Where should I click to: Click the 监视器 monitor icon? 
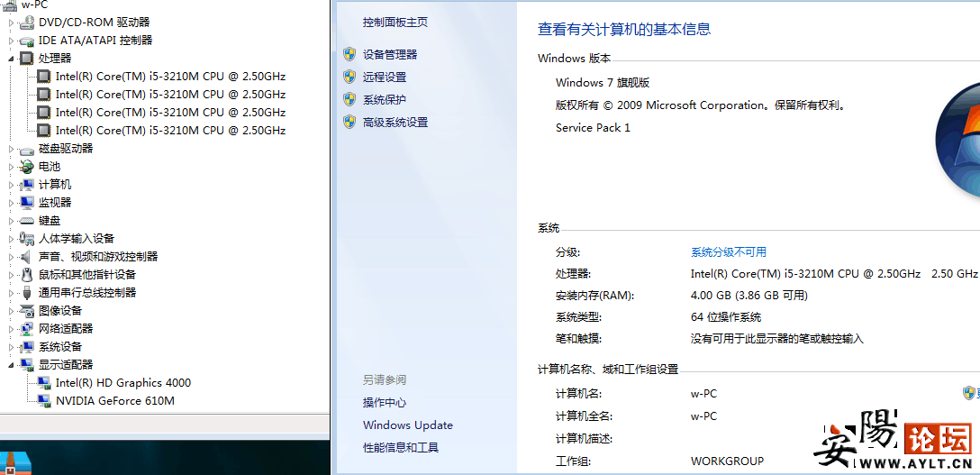(x=27, y=203)
